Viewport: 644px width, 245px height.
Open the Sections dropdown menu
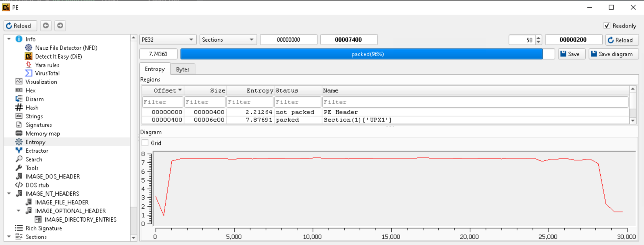tap(228, 40)
